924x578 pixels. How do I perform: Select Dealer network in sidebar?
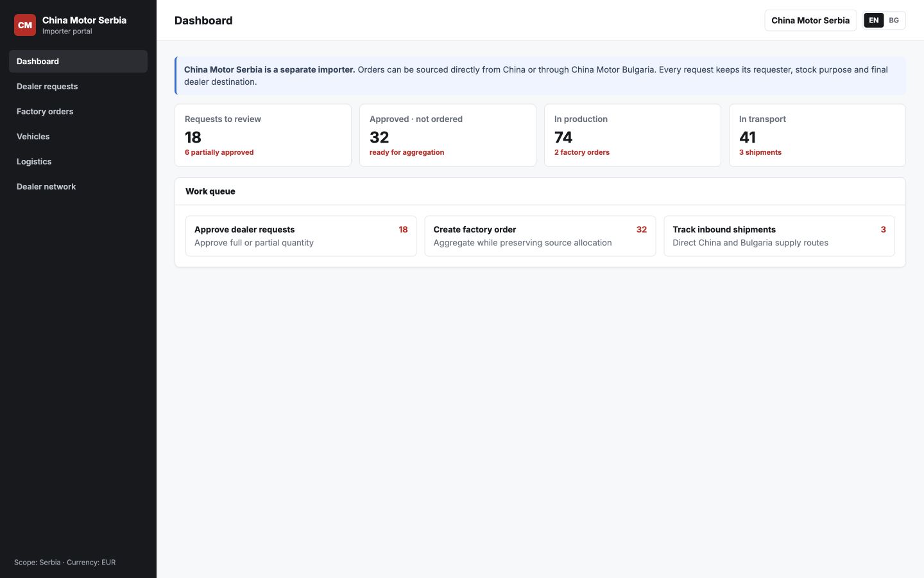pyautogui.click(x=78, y=186)
